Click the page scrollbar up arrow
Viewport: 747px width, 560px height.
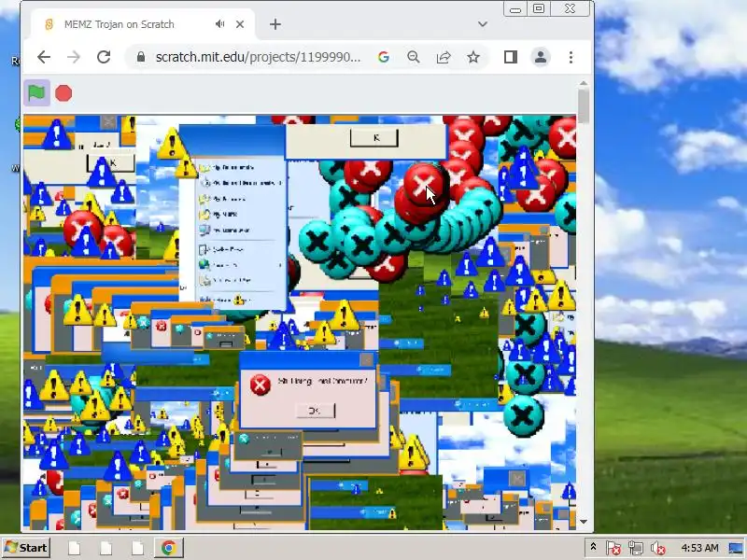tap(584, 84)
